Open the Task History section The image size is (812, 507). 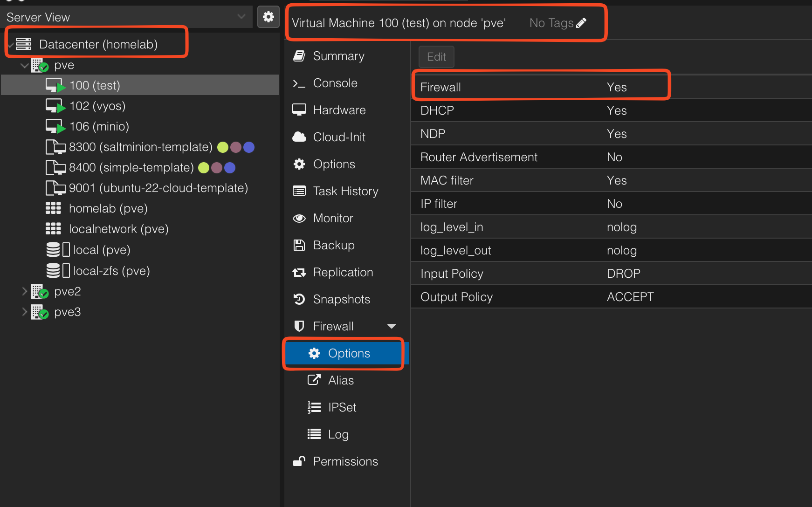click(345, 191)
